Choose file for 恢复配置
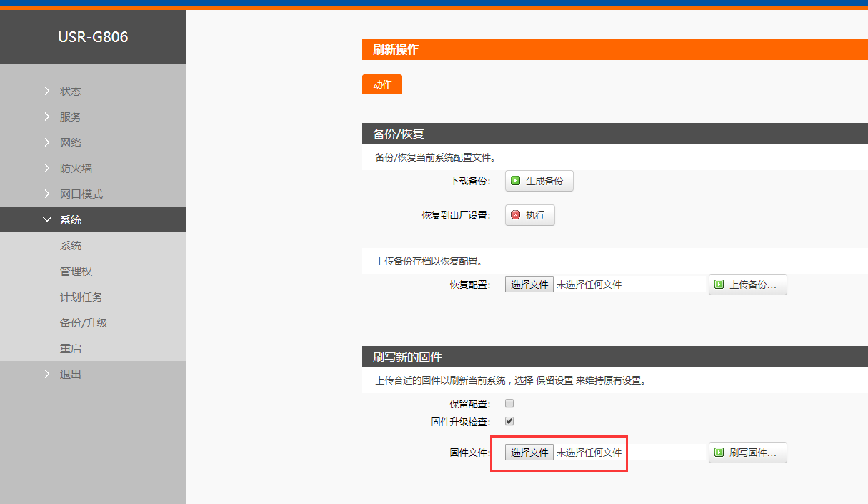Screen dimensions: 868x504 [529, 285]
